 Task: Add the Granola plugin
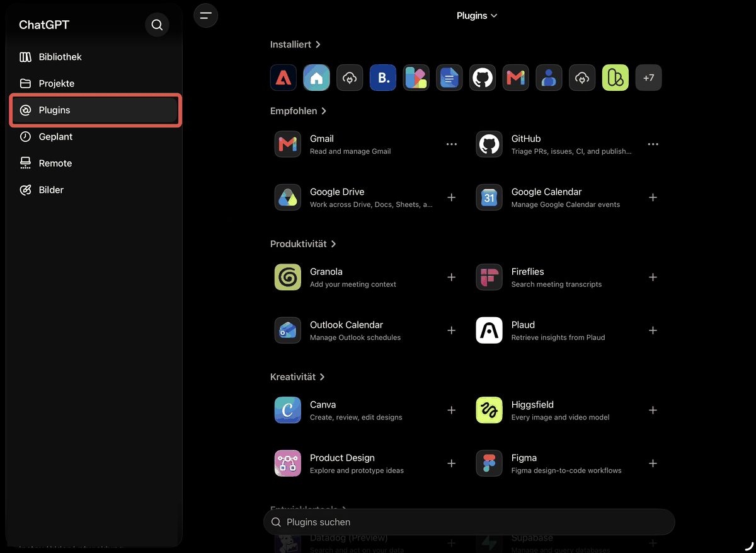pos(451,277)
